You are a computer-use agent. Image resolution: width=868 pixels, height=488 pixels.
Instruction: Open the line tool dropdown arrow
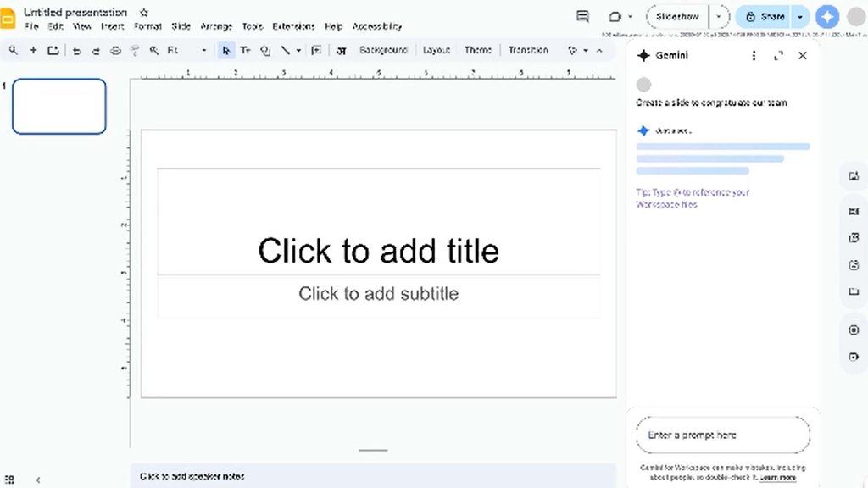[x=298, y=50]
